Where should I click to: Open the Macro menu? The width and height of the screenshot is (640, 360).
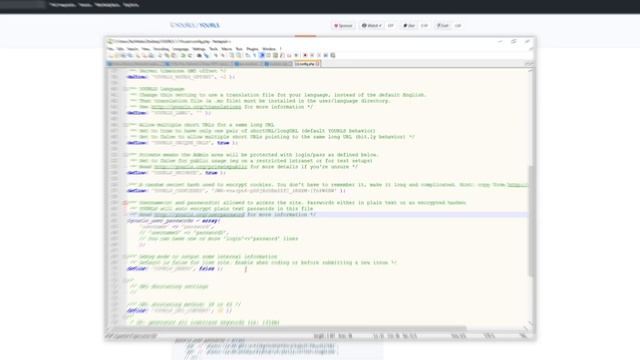click(x=227, y=49)
